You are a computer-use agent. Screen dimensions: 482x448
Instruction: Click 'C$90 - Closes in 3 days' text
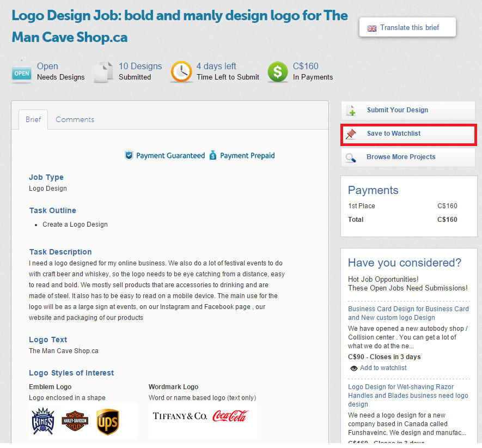tap(385, 357)
